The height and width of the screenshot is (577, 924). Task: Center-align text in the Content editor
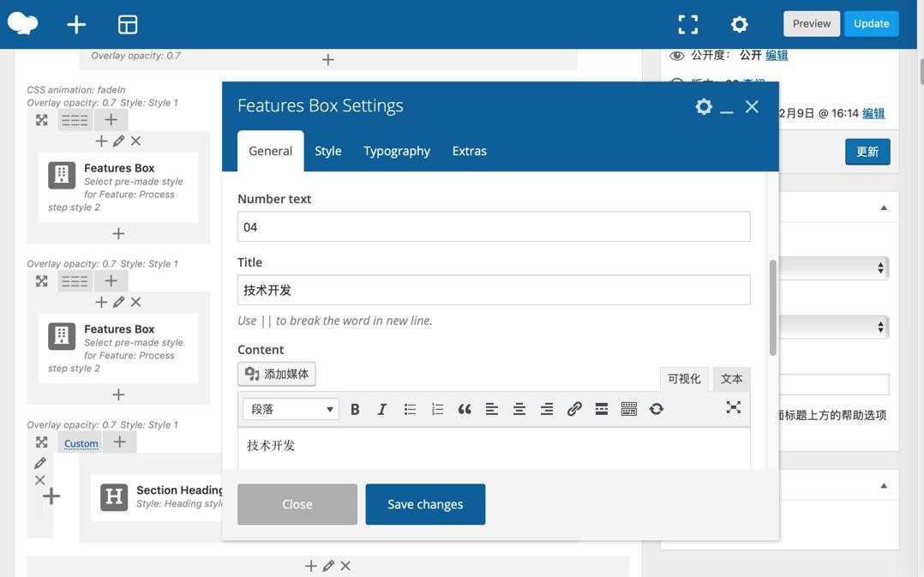click(519, 409)
